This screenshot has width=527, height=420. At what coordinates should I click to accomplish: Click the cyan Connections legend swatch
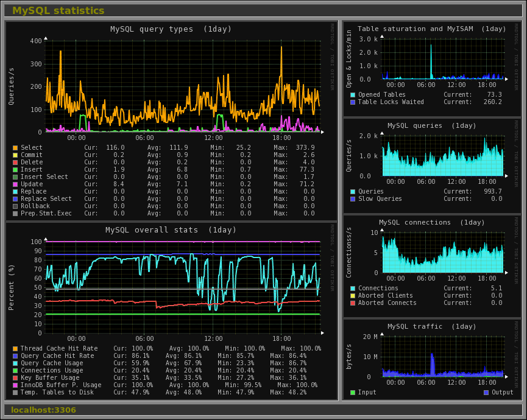353,289
